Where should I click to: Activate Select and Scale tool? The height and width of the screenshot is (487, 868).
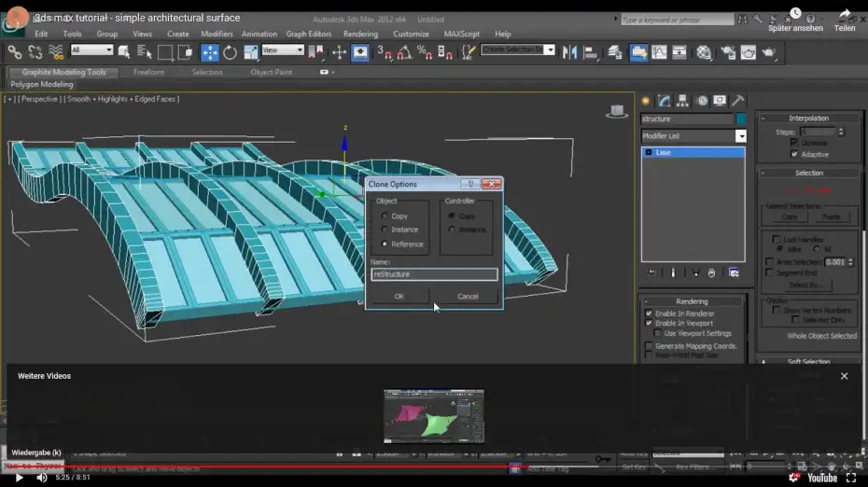[250, 52]
